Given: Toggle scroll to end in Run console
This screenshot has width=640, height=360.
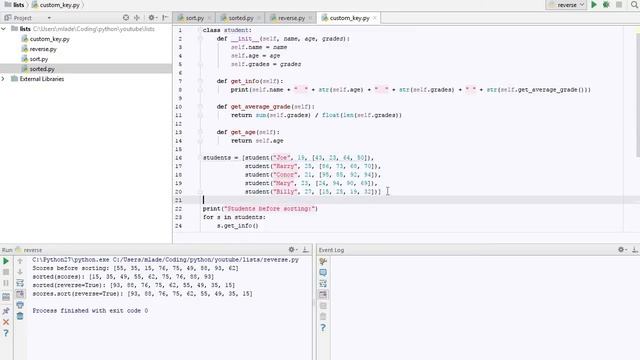Looking at the screenshot, I should (20, 294).
